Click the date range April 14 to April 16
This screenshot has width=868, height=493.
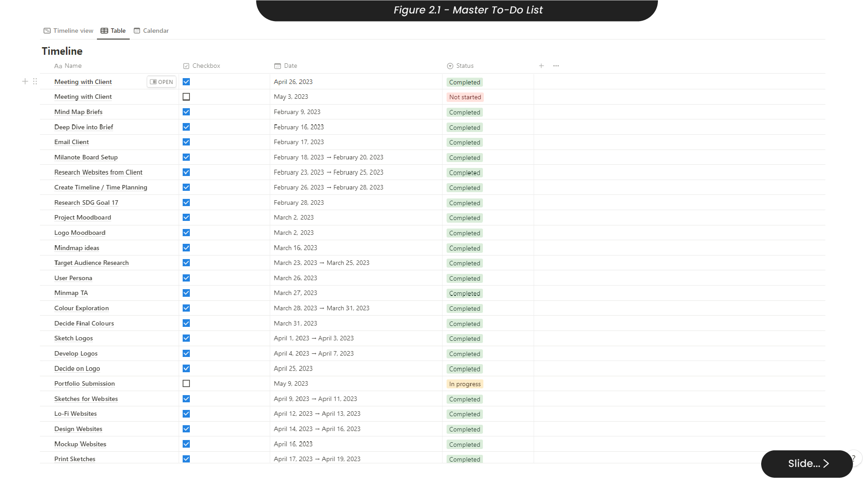(317, 429)
